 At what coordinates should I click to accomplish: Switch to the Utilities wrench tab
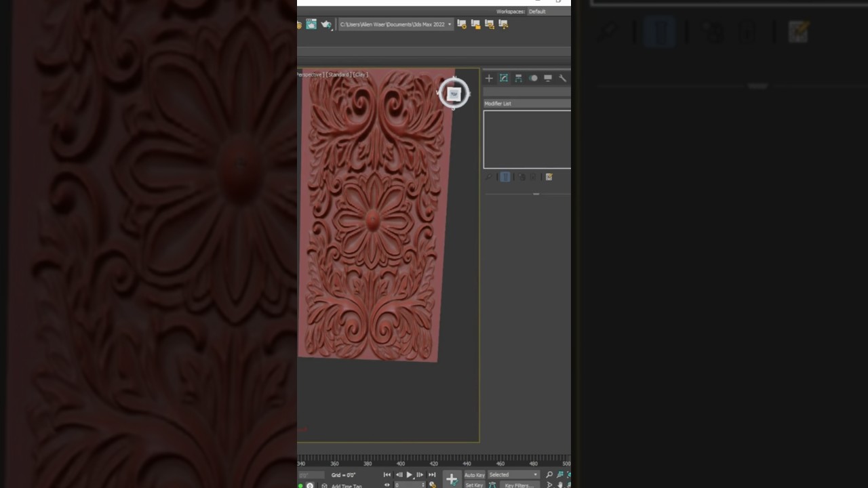point(562,79)
